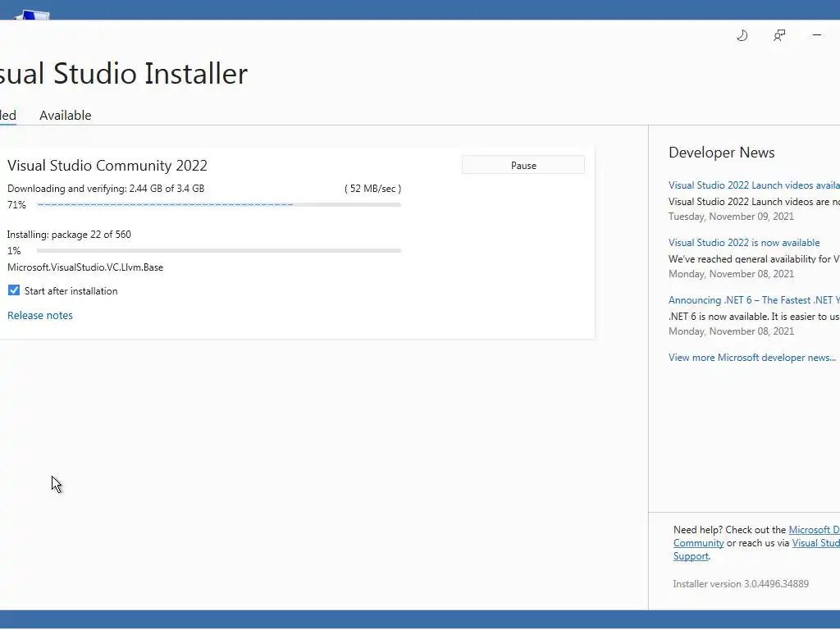The height and width of the screenshot is (630, 840).
Task: Click Microsoft.VisualStudio.VC.Llvm.Base package name
Action: tap(85, 267)
